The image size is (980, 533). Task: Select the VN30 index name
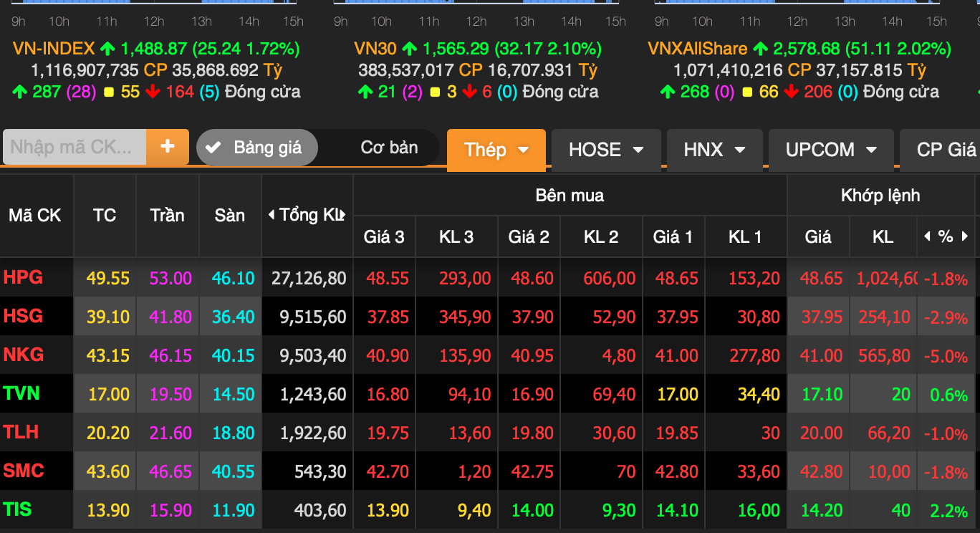tap(375, 49)
